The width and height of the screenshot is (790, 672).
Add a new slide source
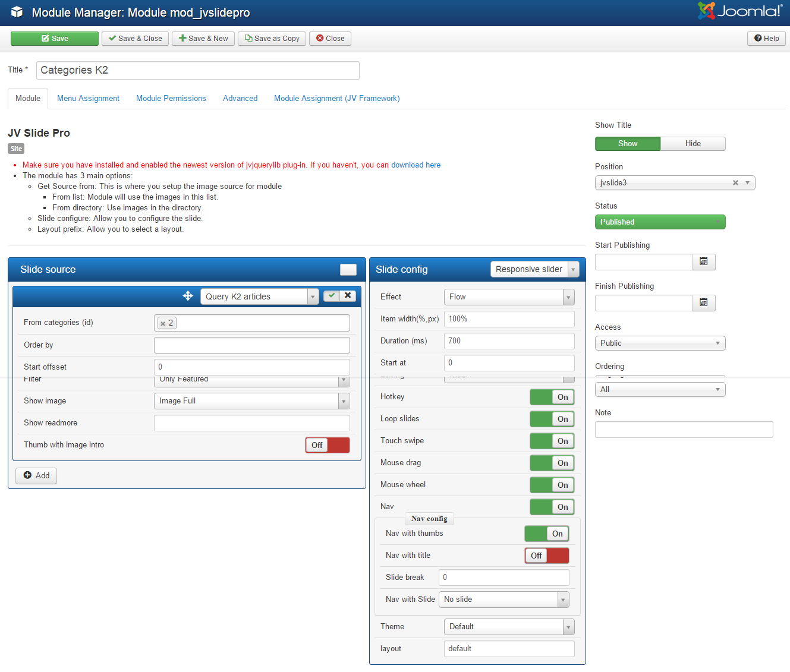coord(36,476)
